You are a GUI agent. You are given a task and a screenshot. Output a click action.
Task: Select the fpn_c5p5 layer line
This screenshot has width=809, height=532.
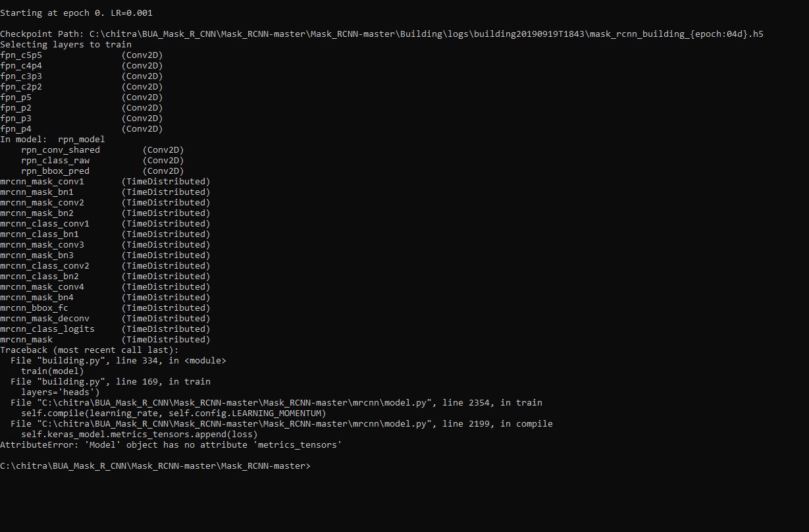[x=82, y=55]
